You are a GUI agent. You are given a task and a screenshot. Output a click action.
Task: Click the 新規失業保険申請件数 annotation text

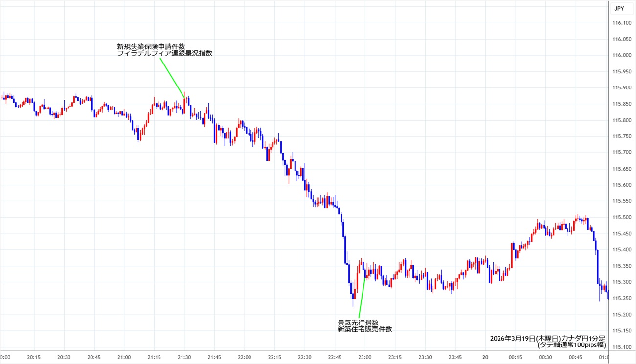[151, 47]
